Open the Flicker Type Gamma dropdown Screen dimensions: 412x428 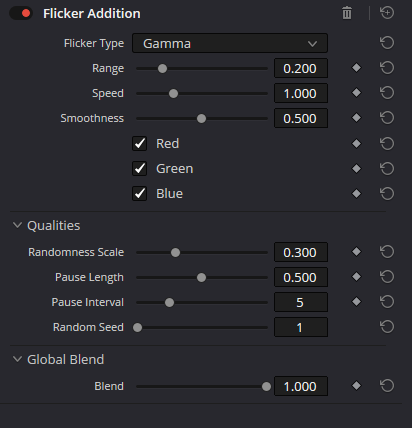[230, 43]
